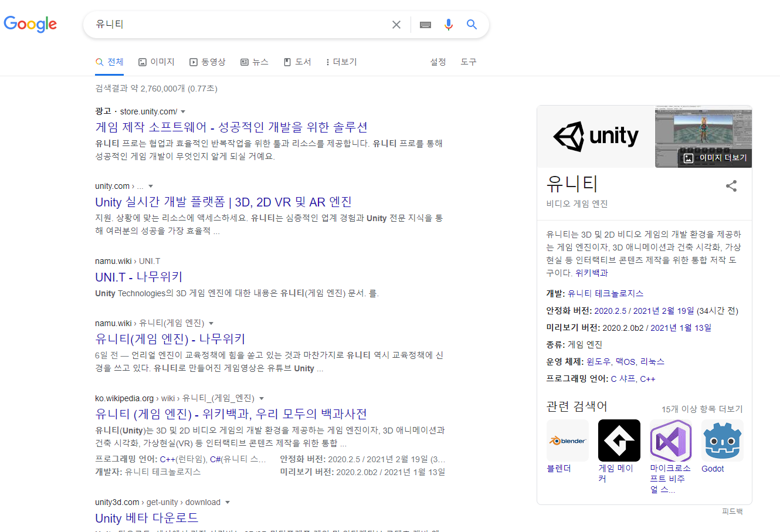Open the 더보기 menu in search tabs
Image resolution: width=780 pixels, height=532 pixels.
click(x=341, y=62)
